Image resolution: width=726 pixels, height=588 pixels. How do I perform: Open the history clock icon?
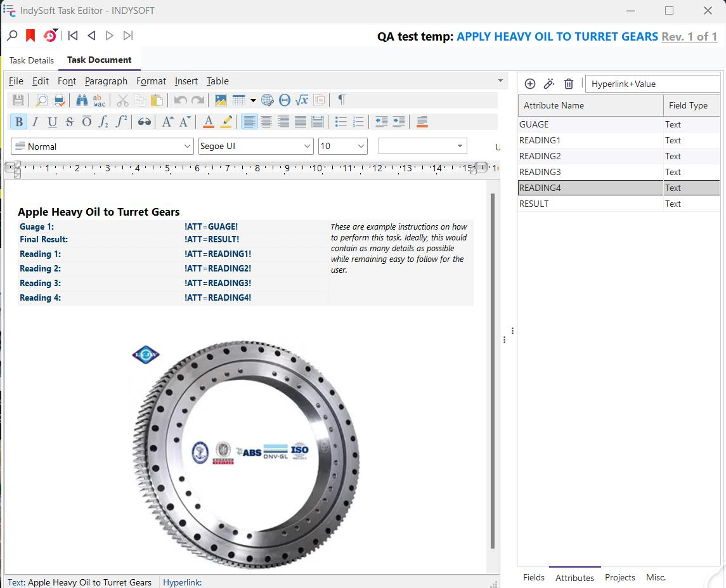click(49, 36)
